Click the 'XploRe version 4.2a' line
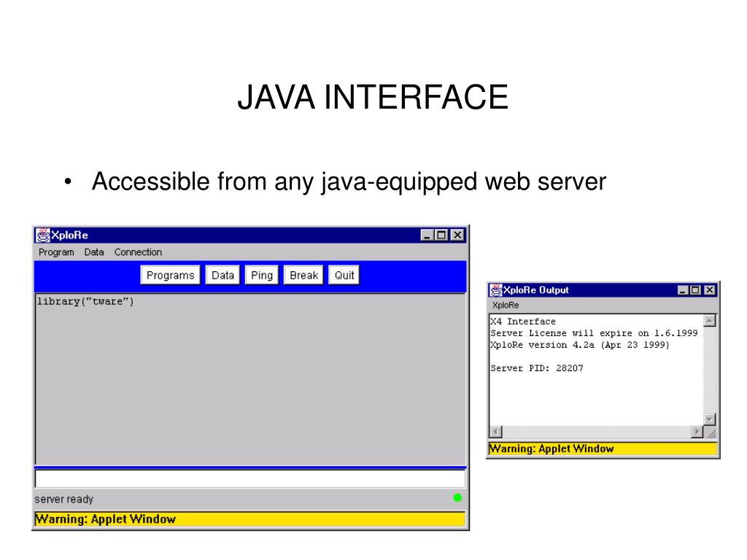Viewport: 747px width, 560px height. [580, 345]
